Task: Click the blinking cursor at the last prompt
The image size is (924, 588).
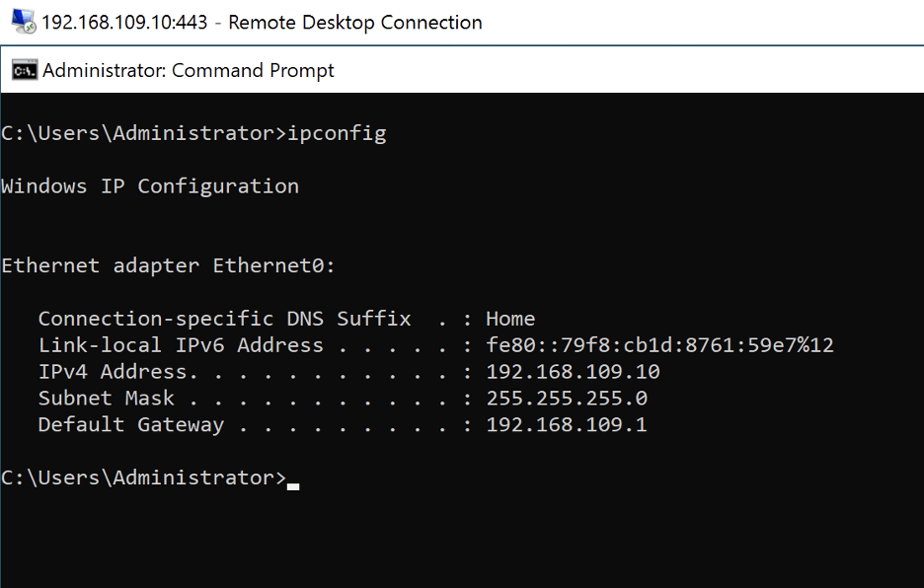Action: pos(293,486)
